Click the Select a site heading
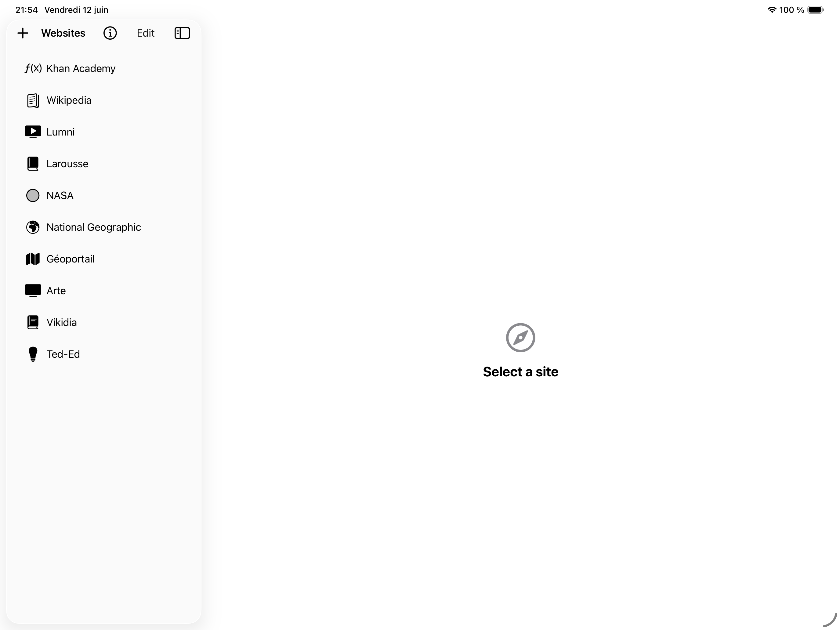This screenshot has height=630, width=840. coord(521,372)
